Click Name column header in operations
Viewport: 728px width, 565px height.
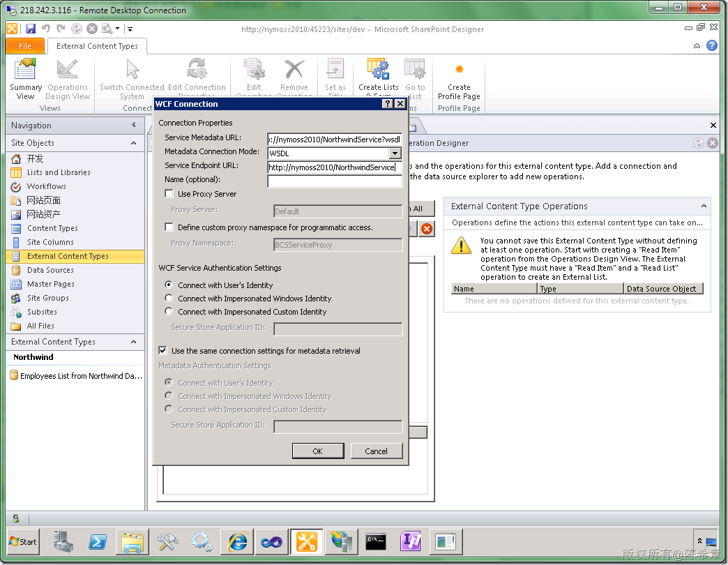point(494,288)
